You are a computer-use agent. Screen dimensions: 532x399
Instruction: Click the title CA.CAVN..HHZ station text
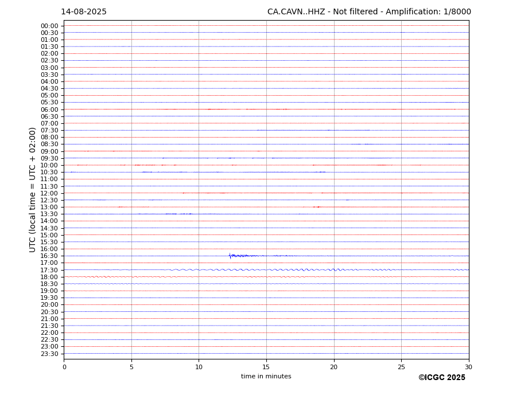click(296, 12)
